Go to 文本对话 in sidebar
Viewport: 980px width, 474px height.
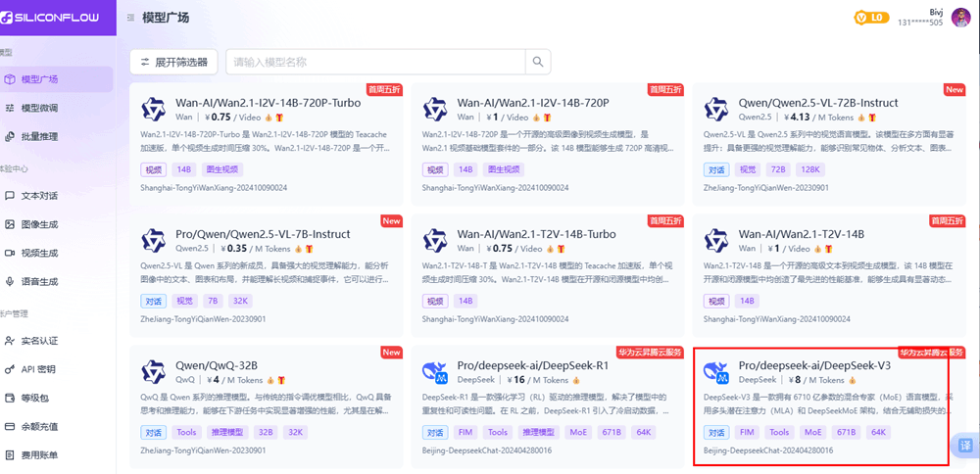[39, 195]
